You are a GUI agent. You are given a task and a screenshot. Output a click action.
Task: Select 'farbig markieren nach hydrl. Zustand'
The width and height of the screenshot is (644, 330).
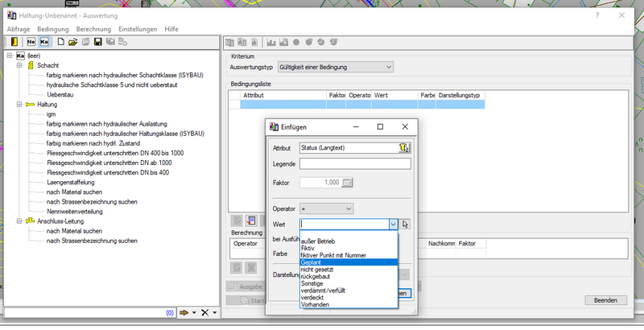coord(93,143)
